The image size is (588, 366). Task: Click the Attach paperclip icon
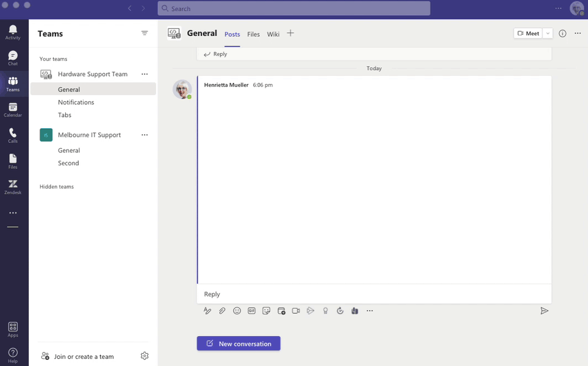(x=222, y=310)
